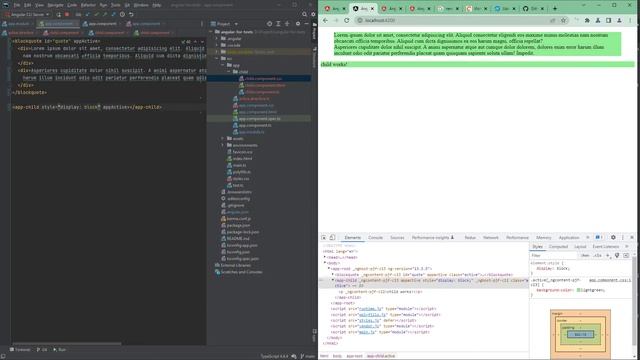Image resolution: width=640 pixels, height=360 pixels.
Task: Expand the assets folder in project tree
Action: [223, 139]
